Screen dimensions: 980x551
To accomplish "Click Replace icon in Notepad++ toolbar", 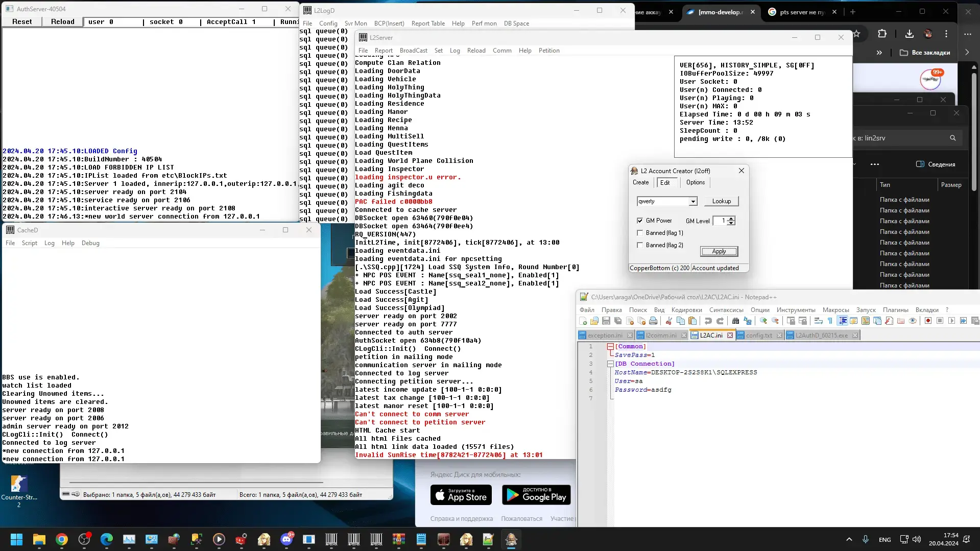I will click(x=748, y=321).
